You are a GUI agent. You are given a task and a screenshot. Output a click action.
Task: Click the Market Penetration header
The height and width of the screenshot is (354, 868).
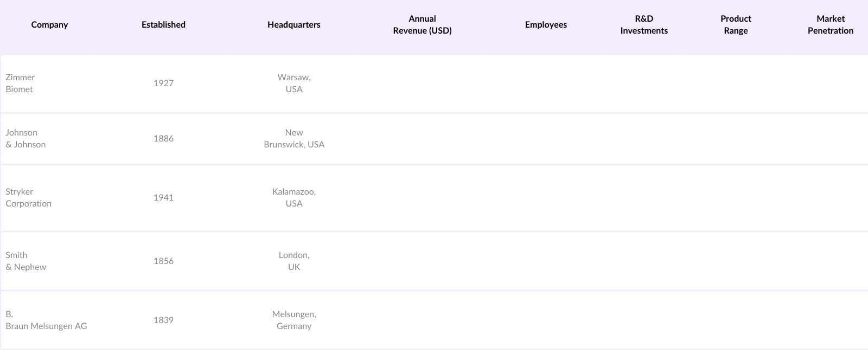coord(830,25)
